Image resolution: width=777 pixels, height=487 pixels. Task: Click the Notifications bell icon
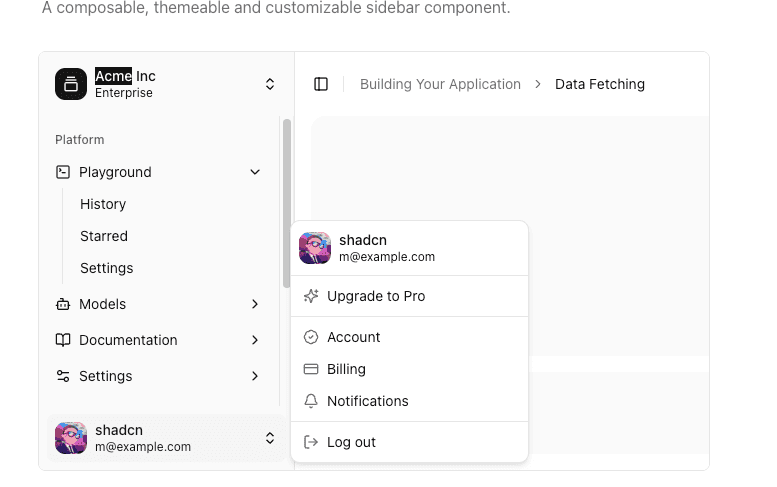[x=311, y=401]
